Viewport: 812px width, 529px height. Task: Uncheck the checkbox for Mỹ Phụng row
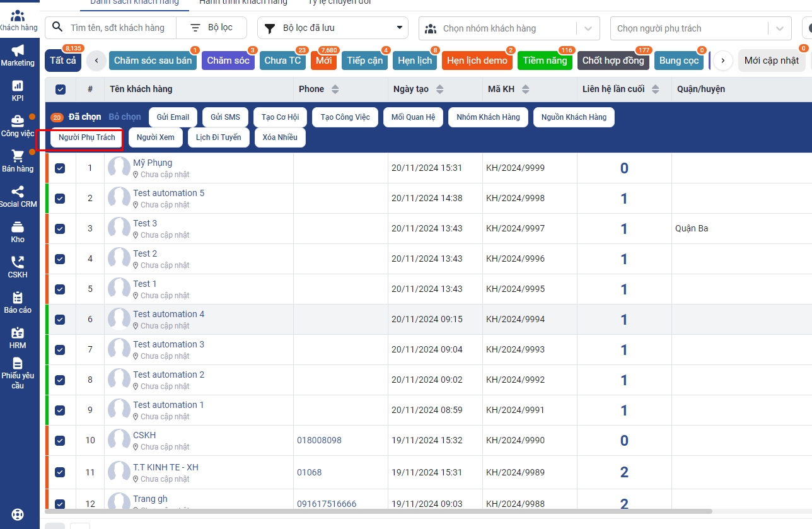tap(60, 168)
